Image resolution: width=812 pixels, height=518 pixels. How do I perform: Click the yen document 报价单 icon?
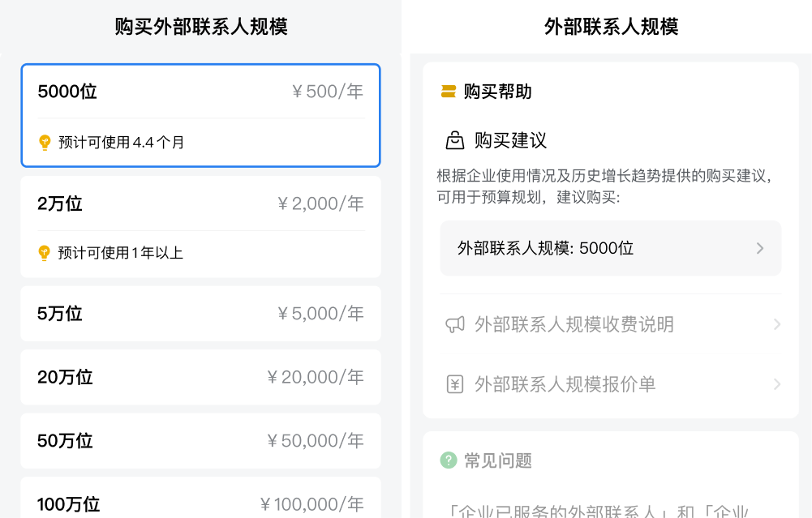pos(455,384)
